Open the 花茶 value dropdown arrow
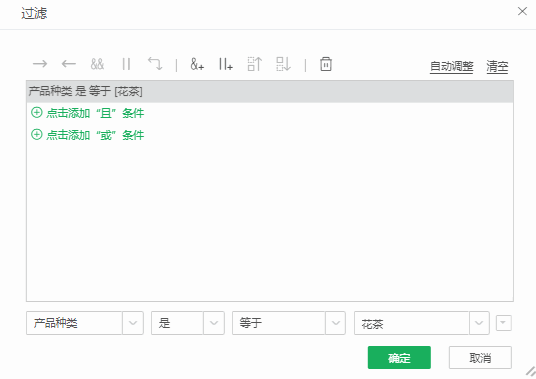 [479, 323]
